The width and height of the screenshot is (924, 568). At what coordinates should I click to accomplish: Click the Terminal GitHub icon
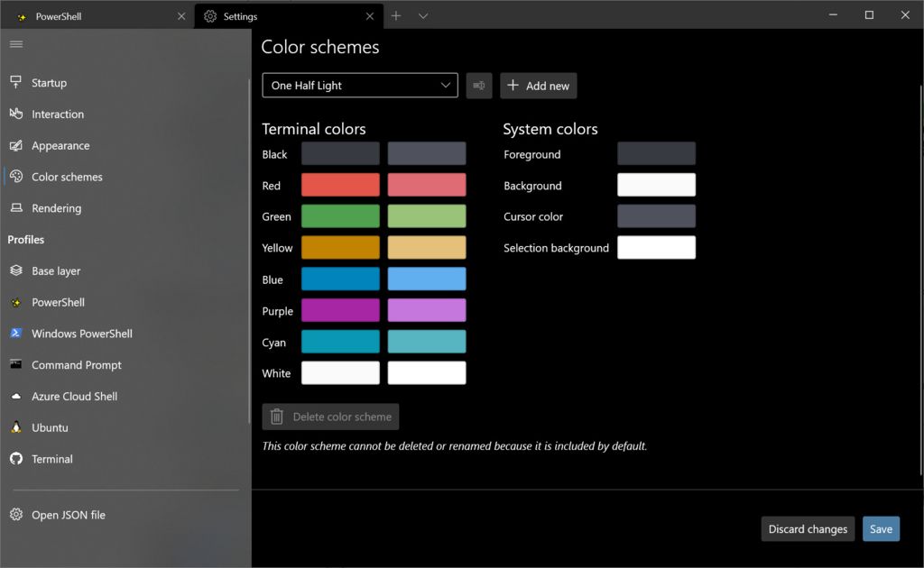[16, 459]
